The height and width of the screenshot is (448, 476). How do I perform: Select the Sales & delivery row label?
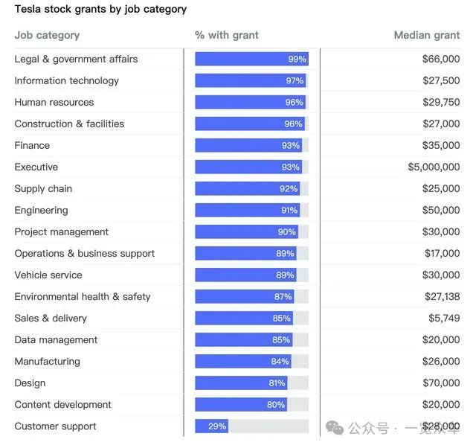click(x=51, y=318)
